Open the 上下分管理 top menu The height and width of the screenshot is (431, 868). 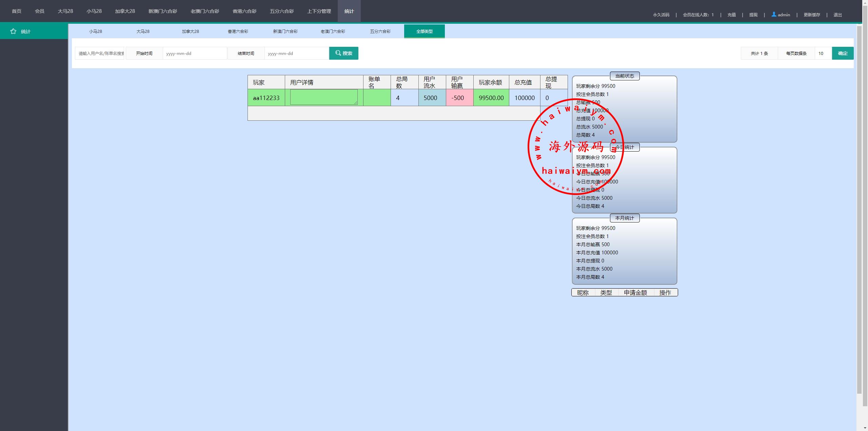click(x=319, y=11)
